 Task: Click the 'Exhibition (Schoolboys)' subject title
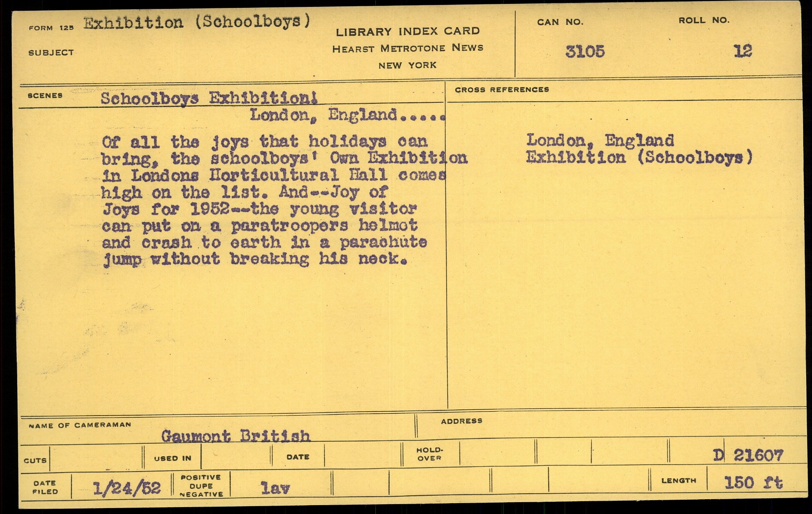(x=197, y=22)
